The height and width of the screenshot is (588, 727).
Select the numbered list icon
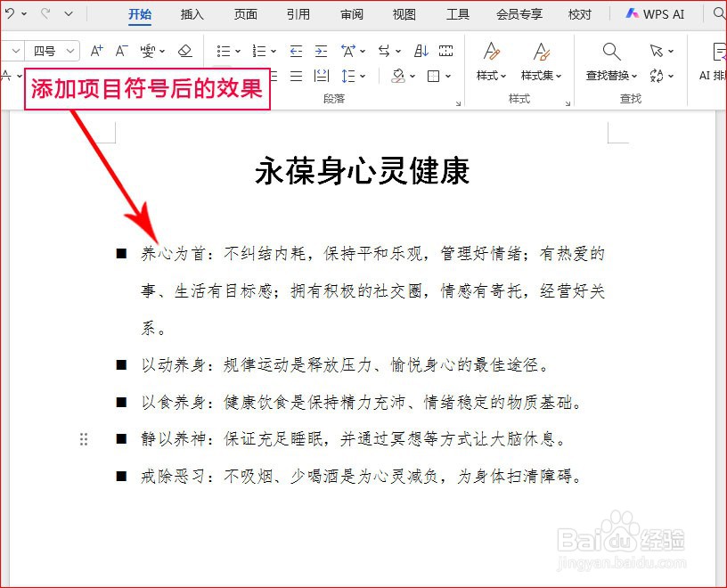coord(260,51)
